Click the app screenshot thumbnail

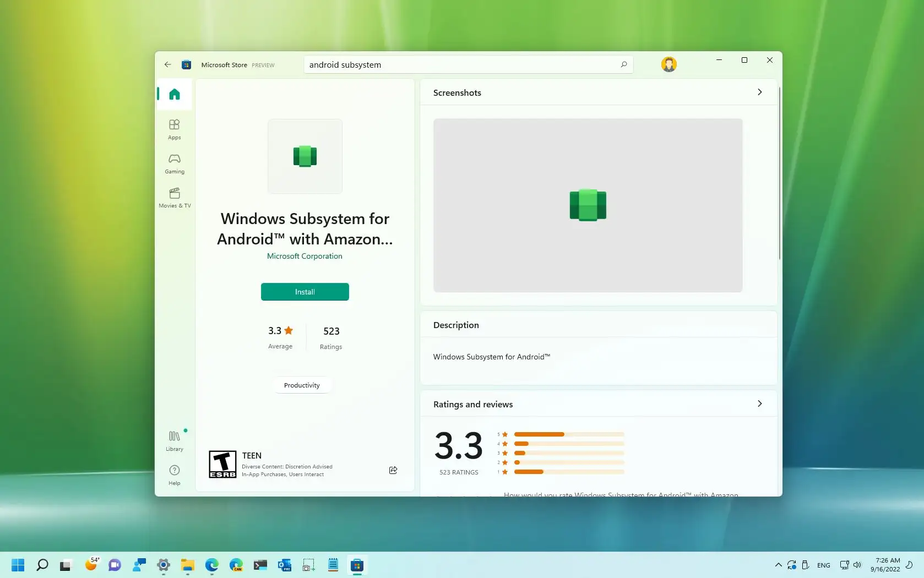coord(588,205)
